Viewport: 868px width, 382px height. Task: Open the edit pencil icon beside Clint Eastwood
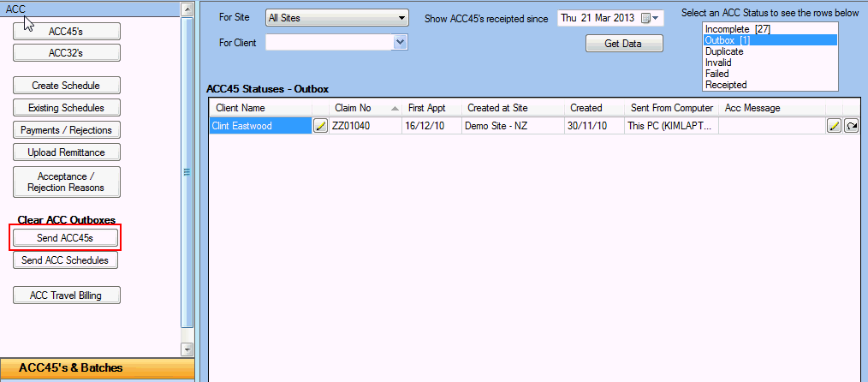[320, 126]
